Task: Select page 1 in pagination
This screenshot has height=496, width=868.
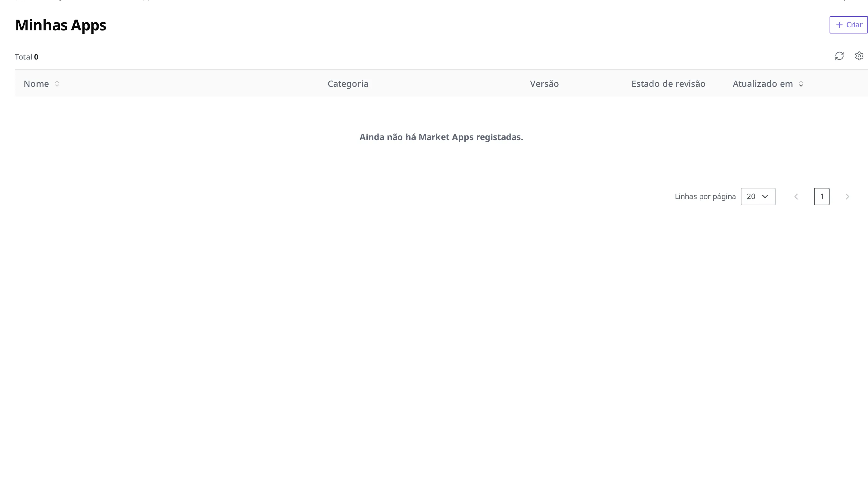Action: pos(822,197)
